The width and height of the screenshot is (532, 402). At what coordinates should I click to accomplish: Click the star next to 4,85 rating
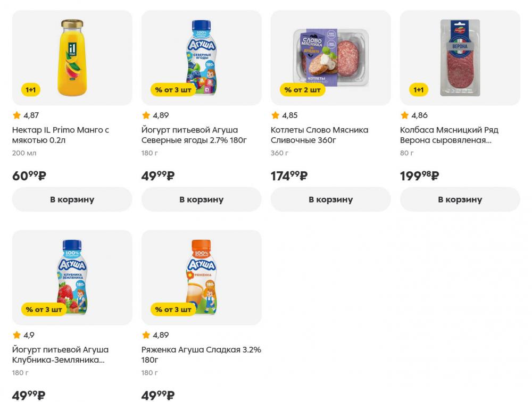[x=276, y=115]
